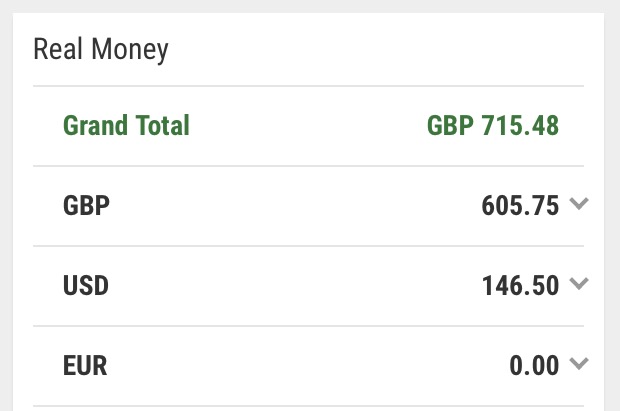The width and height of the screenshot is (620, 411).
Task: Click the GBP 715.48 total amount
Action: point(493,125)
